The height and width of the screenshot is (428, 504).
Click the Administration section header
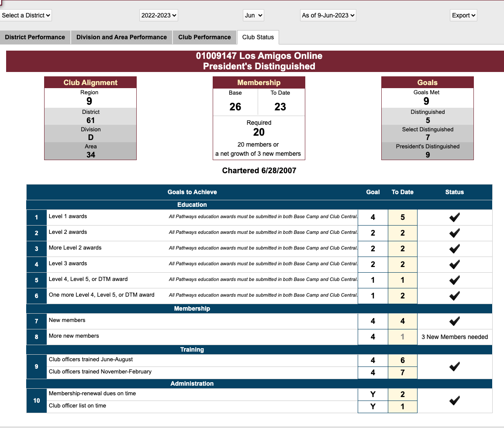click(x=192, y=383)
